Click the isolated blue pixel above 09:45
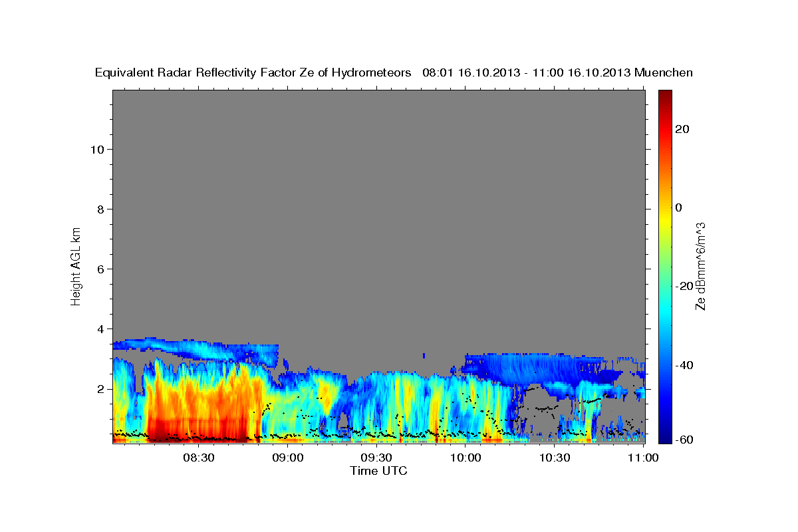 click(x=424, y=356)
